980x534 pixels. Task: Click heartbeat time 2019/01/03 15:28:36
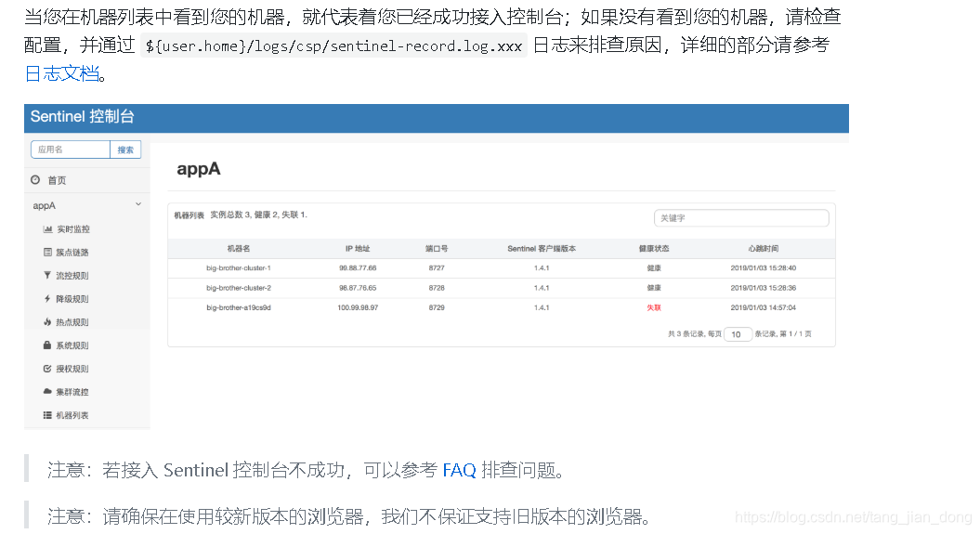(764, 288)
